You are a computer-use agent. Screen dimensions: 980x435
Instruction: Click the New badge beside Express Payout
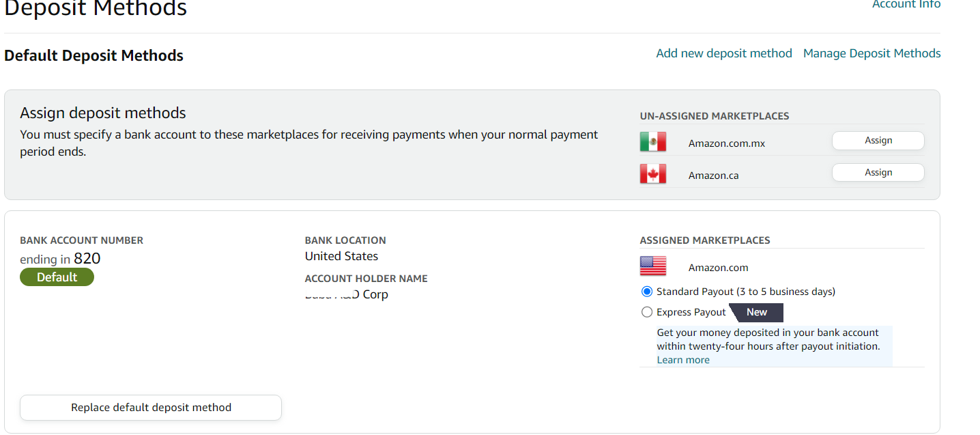tap(756, 312)
